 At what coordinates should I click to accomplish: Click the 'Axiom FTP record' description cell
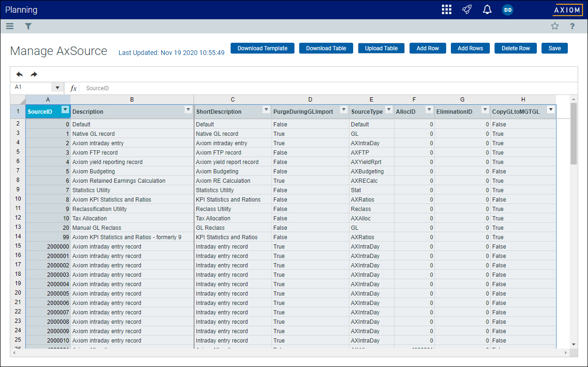[132, 152]
